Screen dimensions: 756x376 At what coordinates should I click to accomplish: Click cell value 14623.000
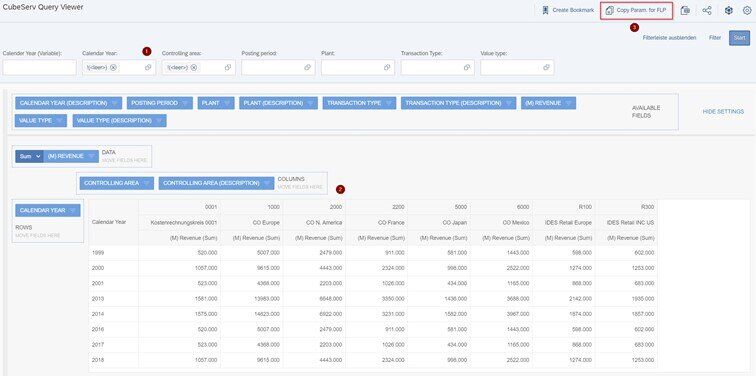267,314
